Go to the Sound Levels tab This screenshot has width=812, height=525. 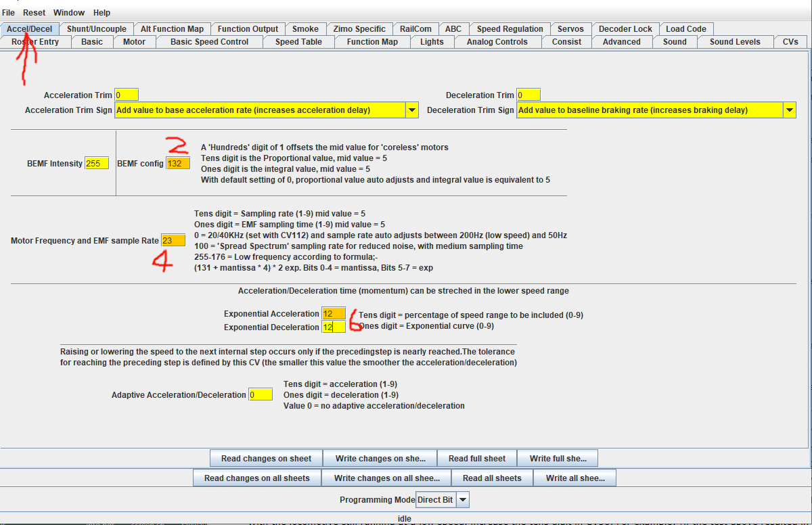pyautogui.click(x=734, y=42)
